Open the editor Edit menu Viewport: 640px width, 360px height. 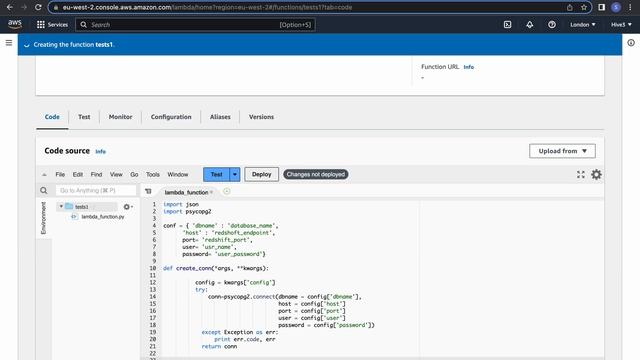(78, 174)
